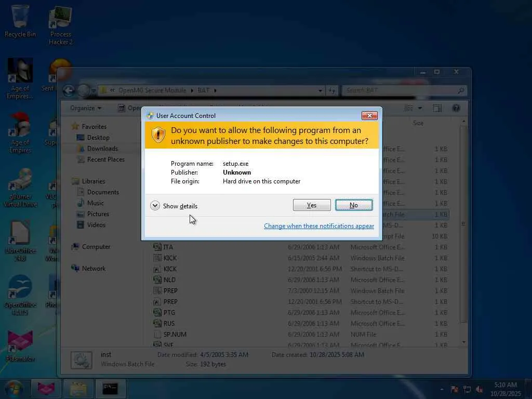Click refresh button beside address bar

tap(331, 90)
